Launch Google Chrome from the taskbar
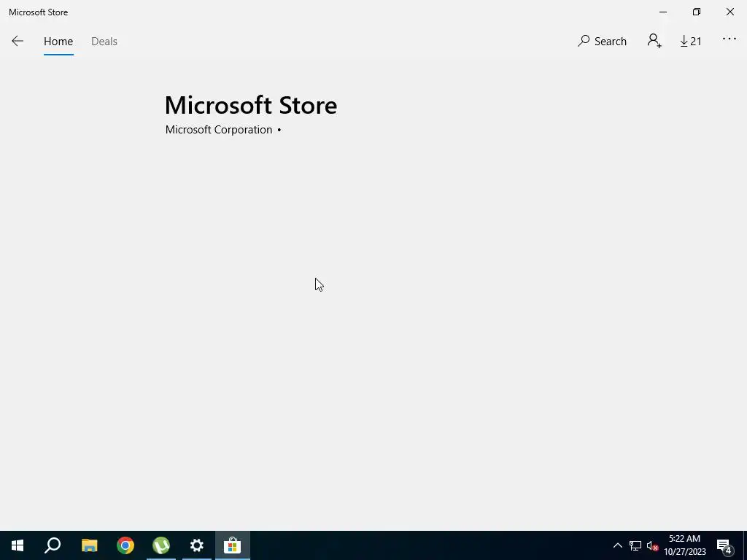747x560 pixels. 125,545
